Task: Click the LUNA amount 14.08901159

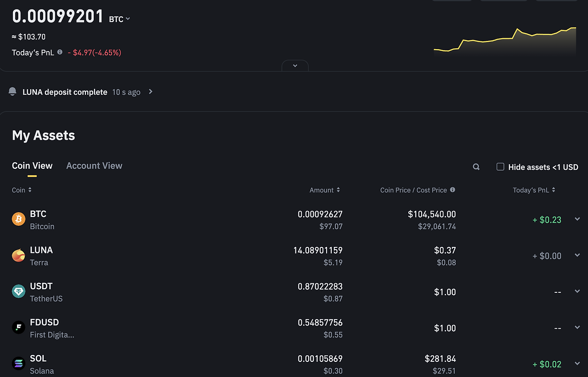Action: (318, 251)
